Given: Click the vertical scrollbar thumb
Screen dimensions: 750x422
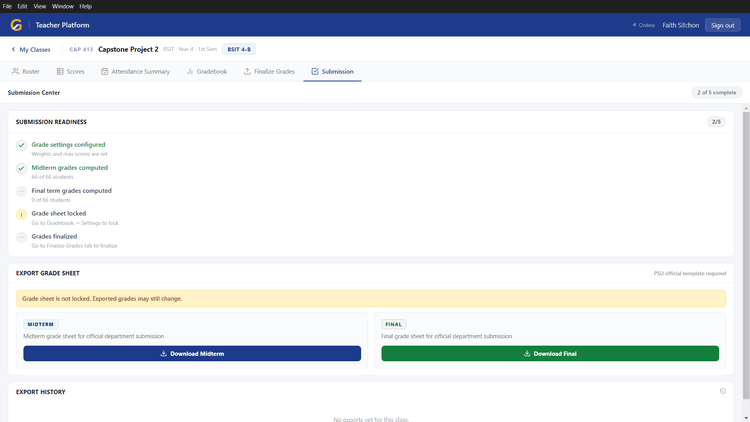Looking at the screenshot, I should point(746,254).
